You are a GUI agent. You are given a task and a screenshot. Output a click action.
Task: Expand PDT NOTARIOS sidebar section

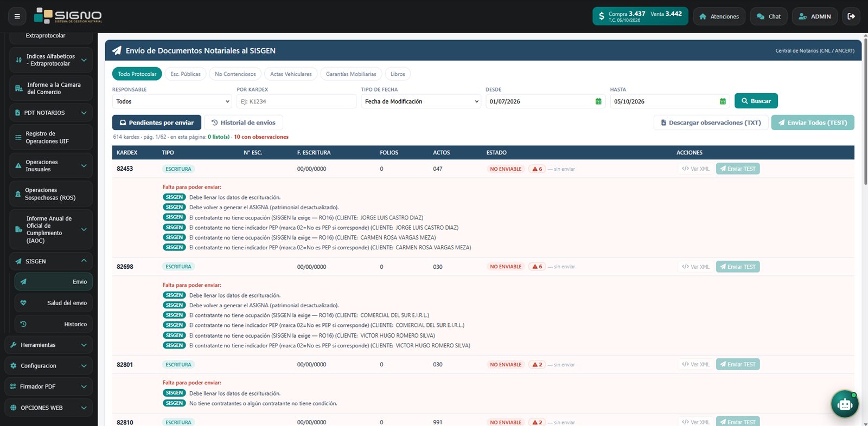coord(51,113)
